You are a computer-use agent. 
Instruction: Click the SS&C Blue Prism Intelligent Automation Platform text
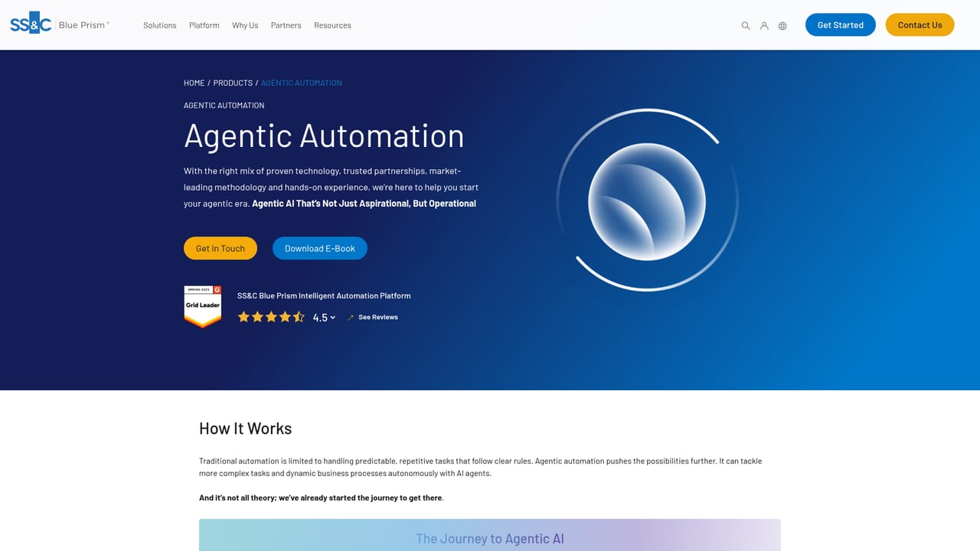[324, 295]
